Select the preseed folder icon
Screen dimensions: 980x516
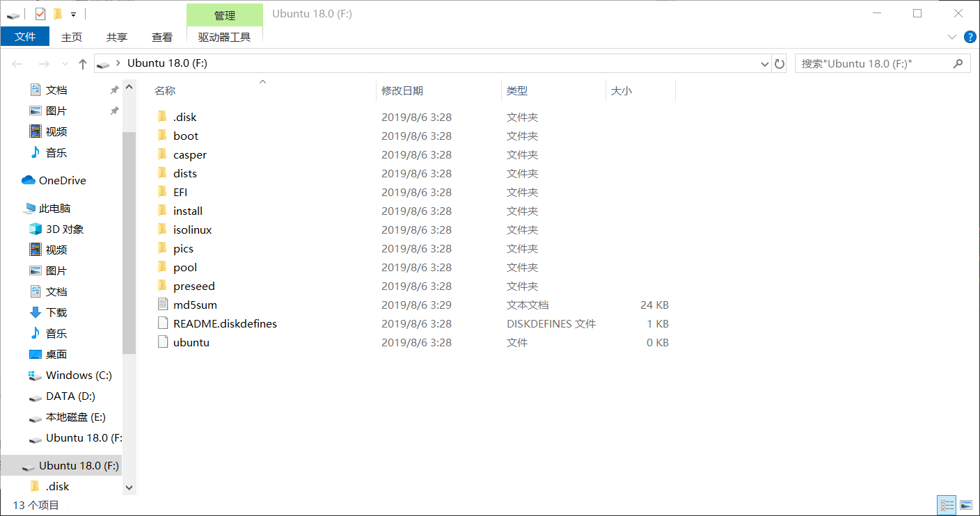pyautogui.click(x=162, y=286)
